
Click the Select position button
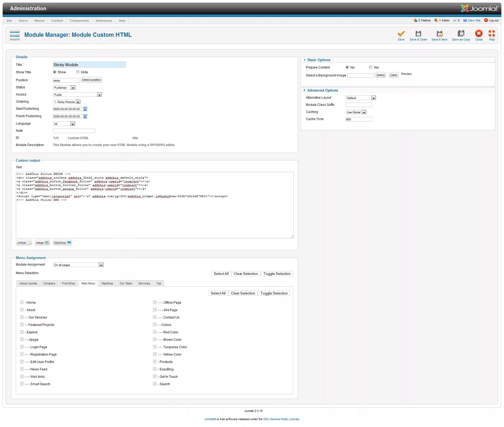click(x=91, y=80)
